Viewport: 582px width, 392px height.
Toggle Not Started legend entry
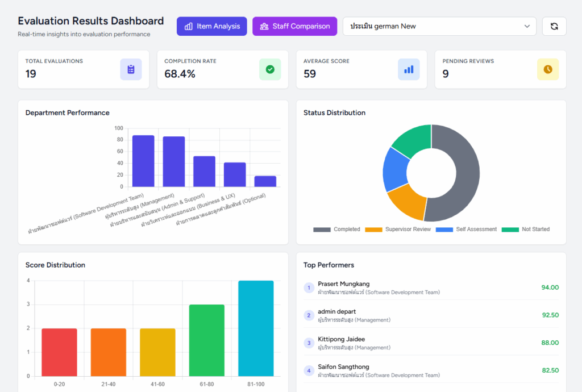(526, 230)
